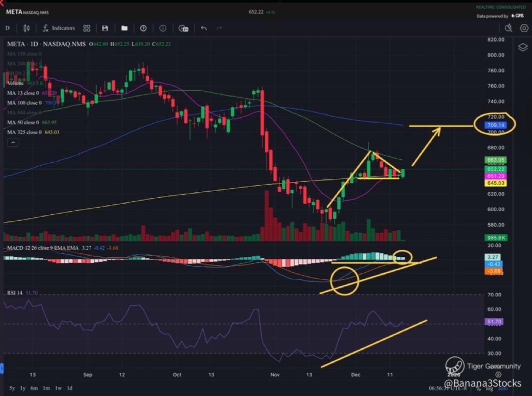Enable the log scale option
Image resolution: width=532 pixels, height=396 pixels.
tap(489, 388)
